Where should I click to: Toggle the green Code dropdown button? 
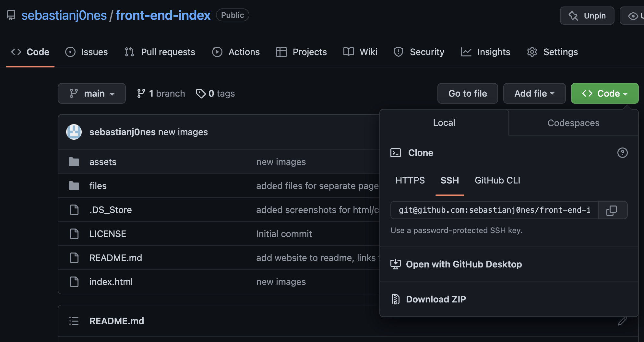[x=605, y=93]
